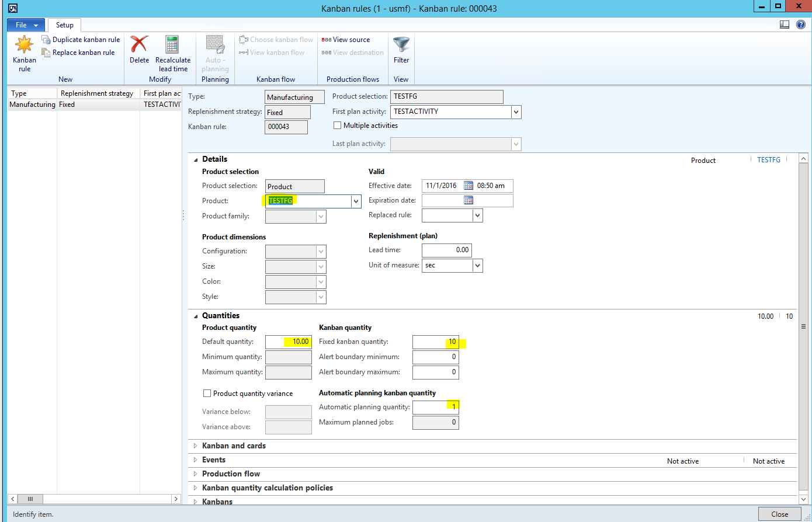The image size is (812, 522).
Task: Click Replace kanban rule icon
Action: [x=46, y=53]
